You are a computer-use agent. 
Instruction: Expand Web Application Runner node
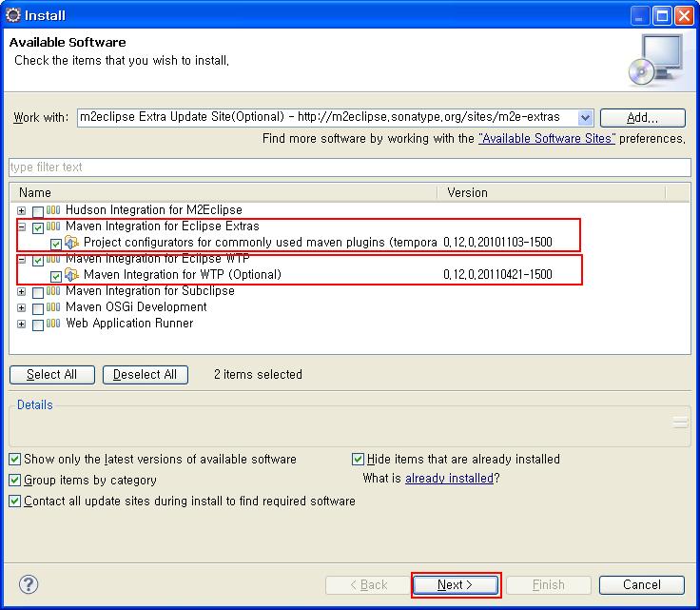22,324
